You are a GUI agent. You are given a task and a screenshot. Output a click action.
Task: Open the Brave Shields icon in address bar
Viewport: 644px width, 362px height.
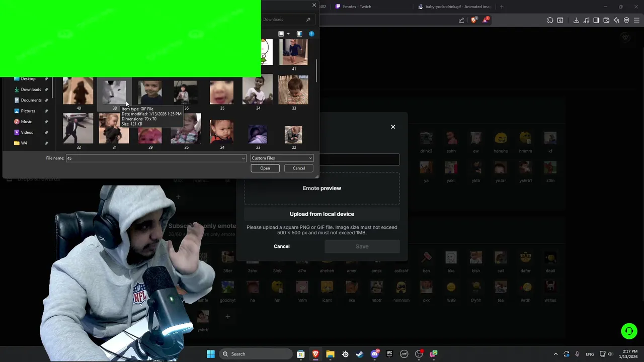pyautogui.click(x=473, y=20)
